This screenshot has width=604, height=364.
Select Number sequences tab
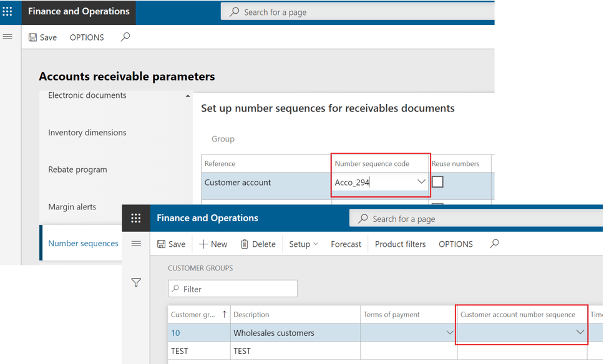(x=83, y=244)
